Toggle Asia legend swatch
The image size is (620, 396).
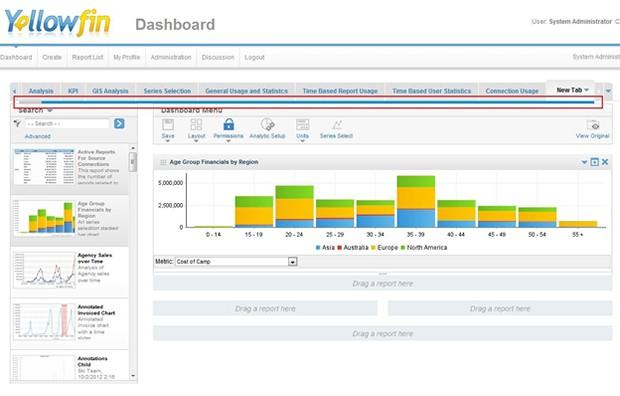click(318, 248)
